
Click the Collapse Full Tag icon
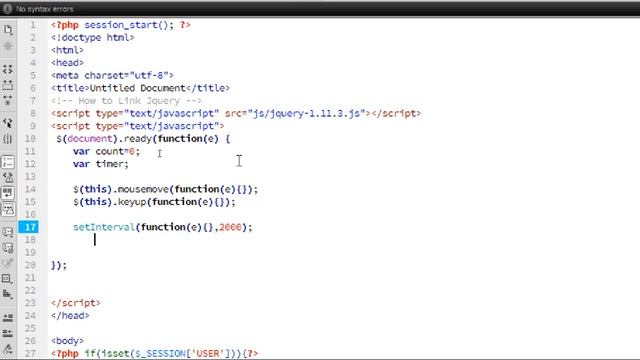click(8, 70)
